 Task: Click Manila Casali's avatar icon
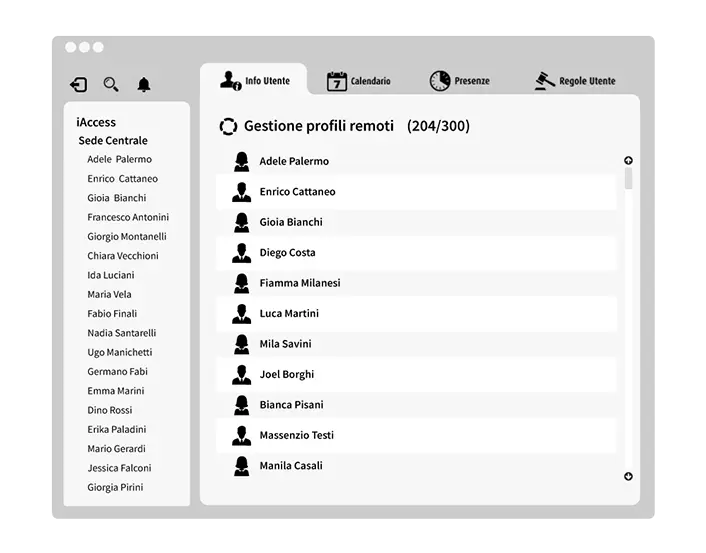[x=242, y=466]
